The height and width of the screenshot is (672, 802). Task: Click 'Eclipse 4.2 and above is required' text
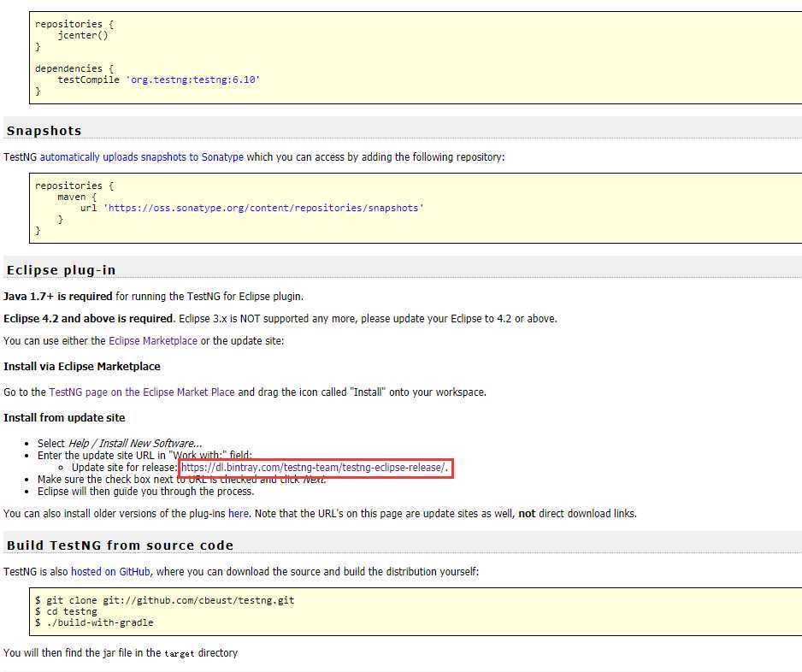[x=88, y=319]
